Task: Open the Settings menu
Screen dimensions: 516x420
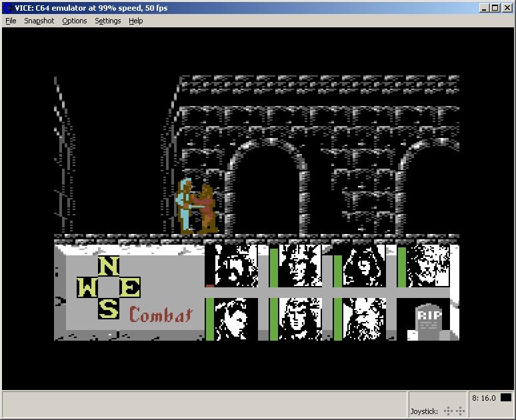Action: coord(107,21)
